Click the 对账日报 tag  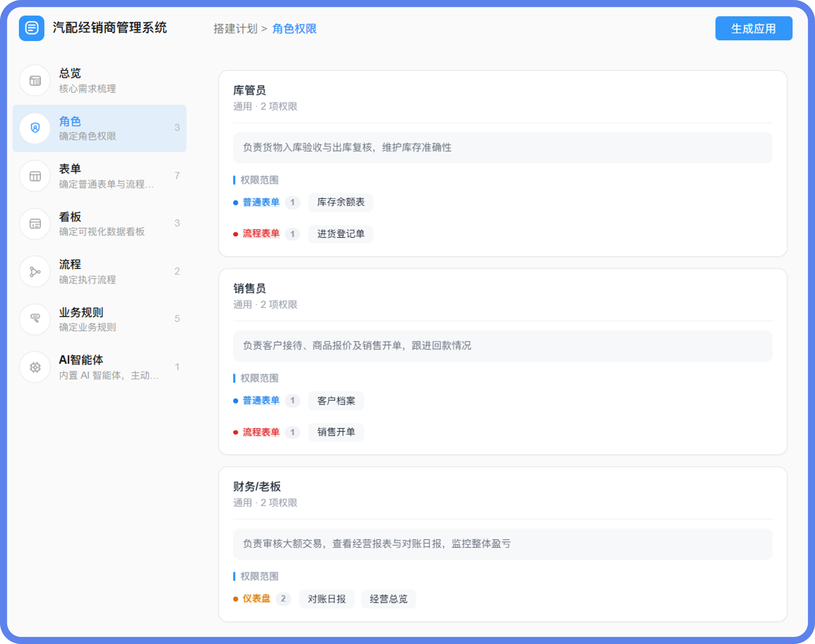point(327,599)
